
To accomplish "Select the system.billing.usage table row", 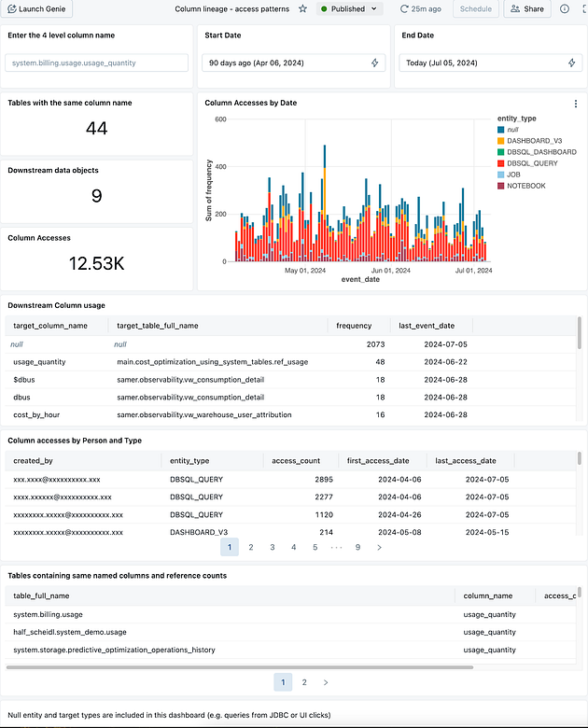I will pyautogui.click(x=290, y=614).
